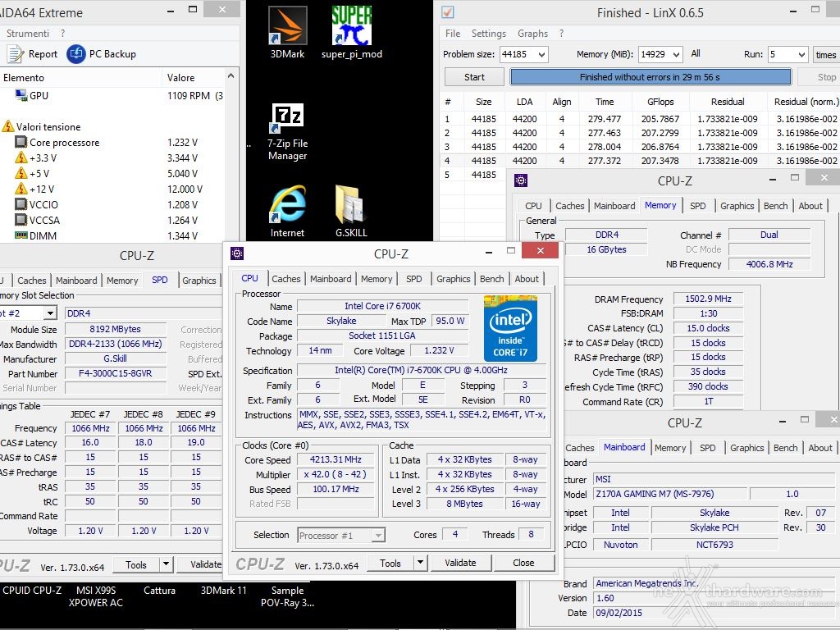Screen dimensions: 840x630
Task: Click the CPU-Z Memory window's title icon
Action: [521, 180]
